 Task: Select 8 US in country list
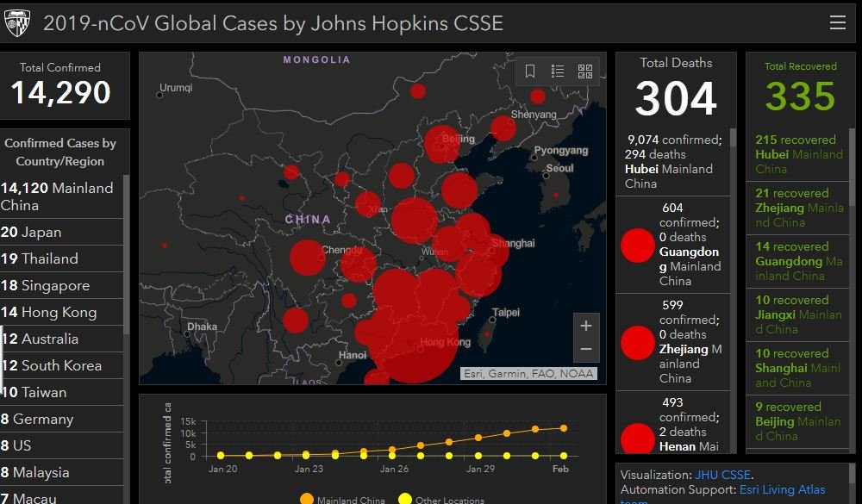point(61,445)
